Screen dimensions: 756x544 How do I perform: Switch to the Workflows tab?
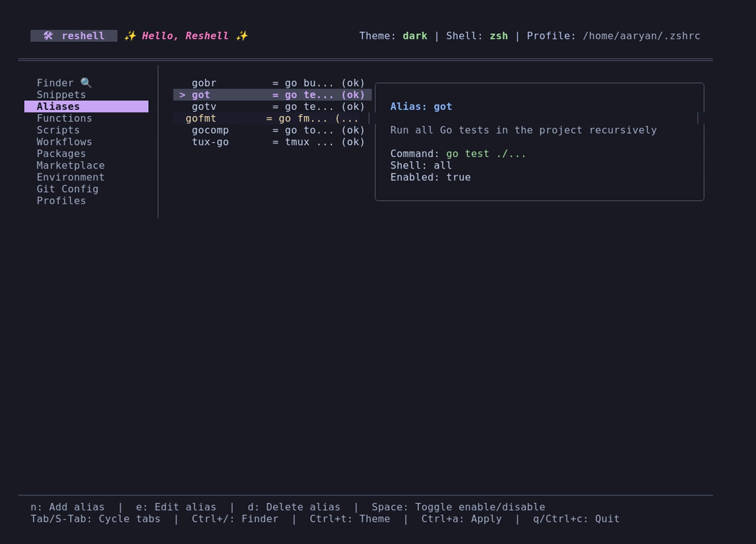86,142
